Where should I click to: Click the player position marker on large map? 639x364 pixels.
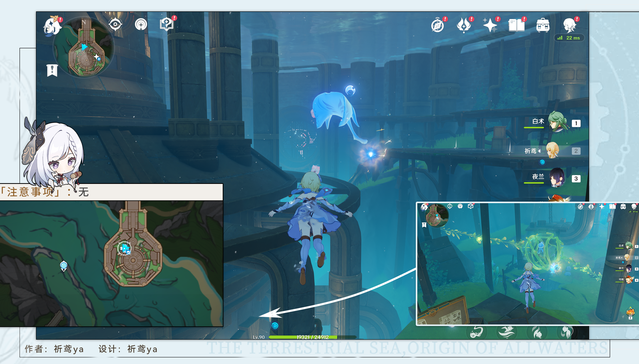124,248
